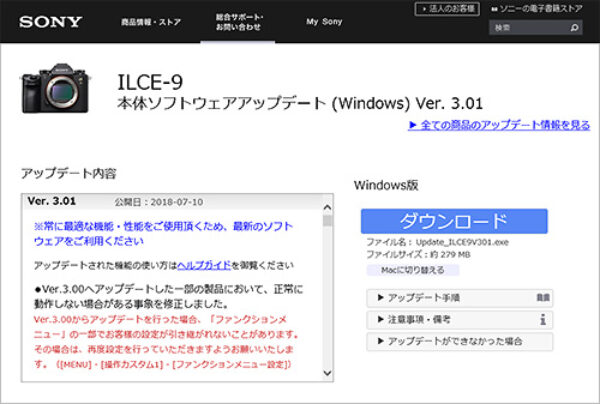Image resolution: width=600 pixels, height=404 pixels.
Task: Open the 商品情報・ストア menu
Action: click(x=151, y=22)
